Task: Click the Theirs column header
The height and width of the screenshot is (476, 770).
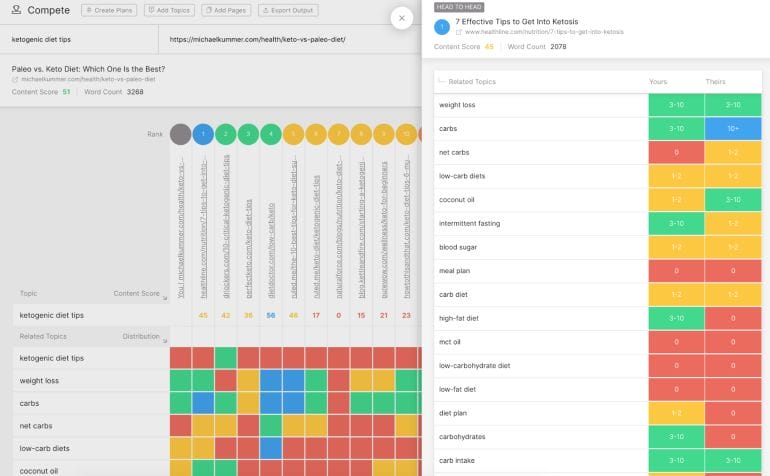Action: tap(715, 82)
